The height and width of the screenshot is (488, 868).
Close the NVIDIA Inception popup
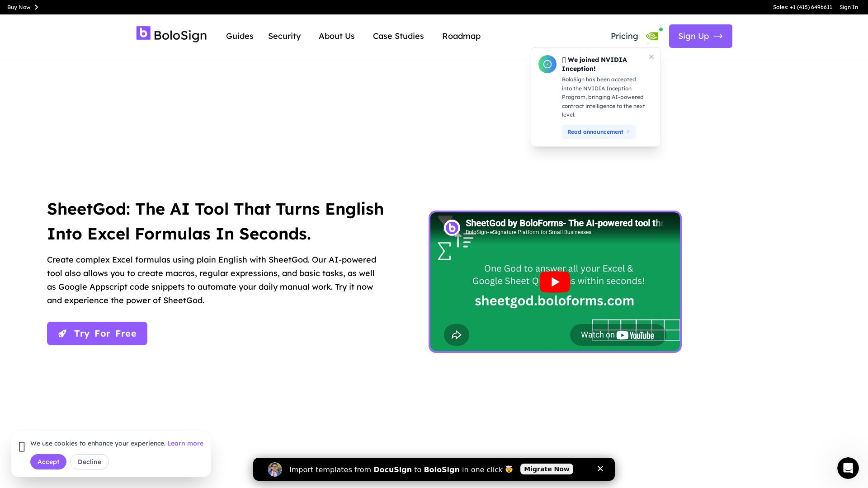(x=651, y=57)
